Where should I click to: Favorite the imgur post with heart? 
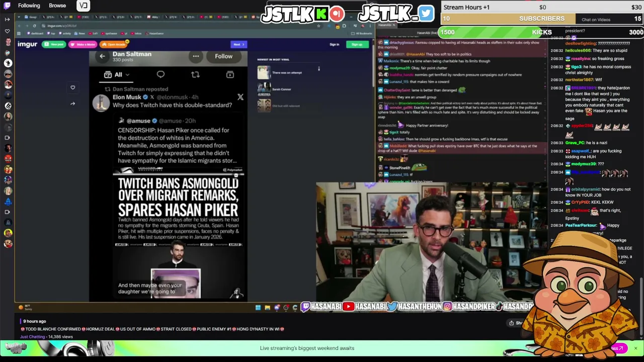point(72,87)
